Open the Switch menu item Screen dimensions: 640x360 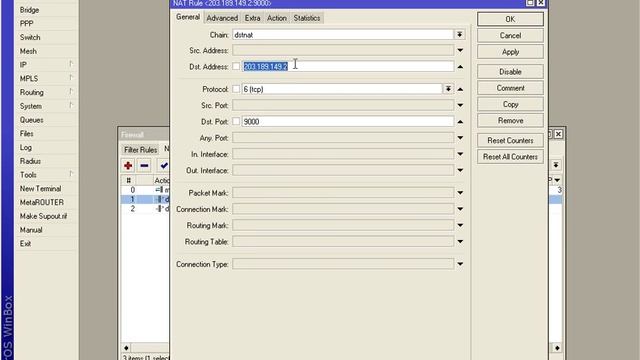[x=30, y=37]
